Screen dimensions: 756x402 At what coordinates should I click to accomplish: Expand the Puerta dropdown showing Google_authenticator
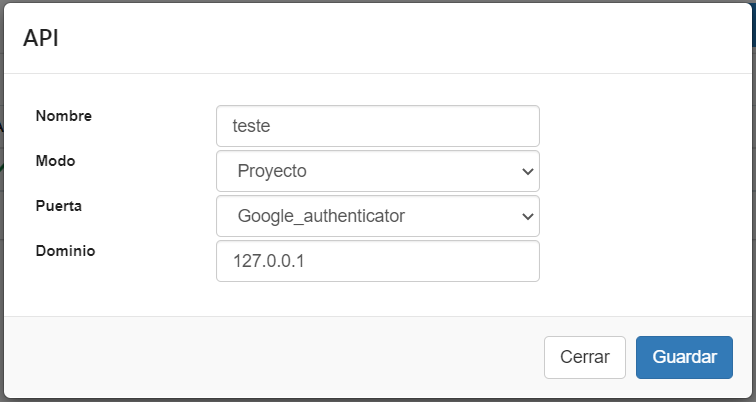(x=377, y=216)
